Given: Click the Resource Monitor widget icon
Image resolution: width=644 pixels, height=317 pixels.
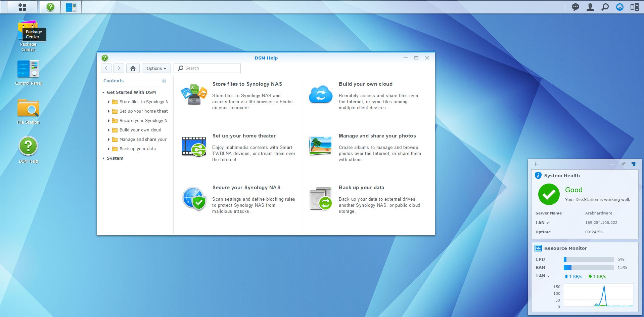Looking at the screenshot, I should tap(538, 248).
